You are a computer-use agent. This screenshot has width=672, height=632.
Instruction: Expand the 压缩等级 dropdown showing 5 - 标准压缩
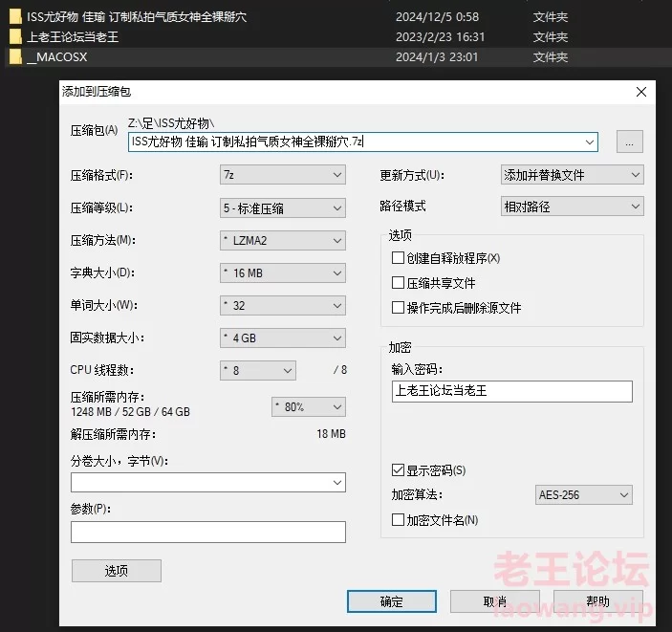283,207
